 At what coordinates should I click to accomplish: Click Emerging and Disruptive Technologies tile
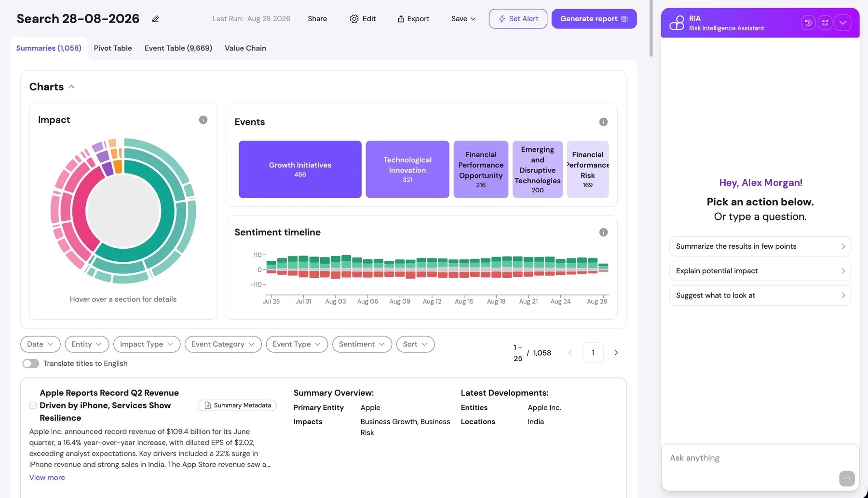tap(538, 169)
